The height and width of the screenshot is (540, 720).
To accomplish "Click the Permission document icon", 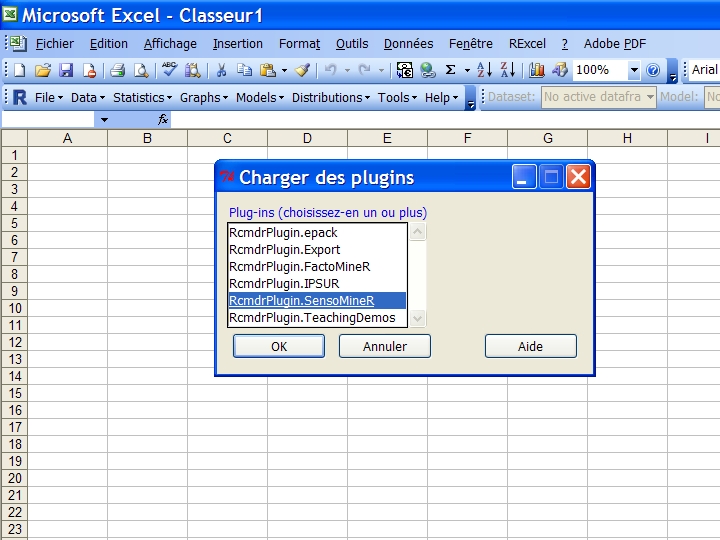I will click(x=89, y=70).
